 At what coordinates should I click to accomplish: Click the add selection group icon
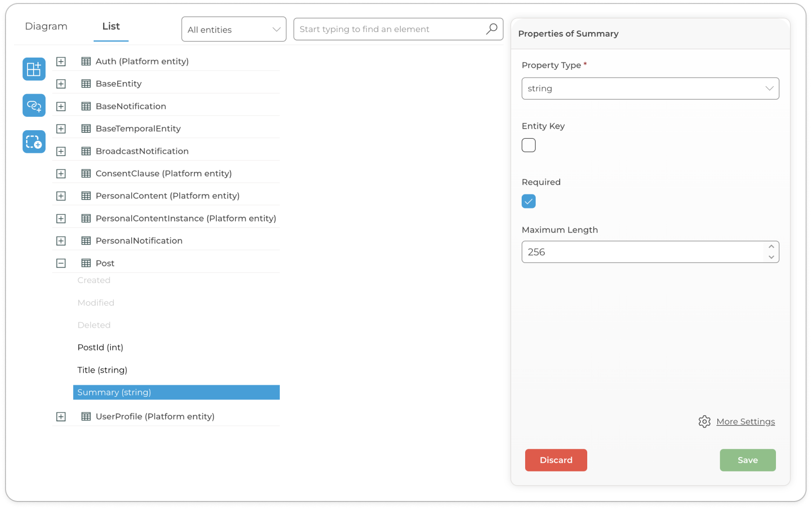point(34,142)
